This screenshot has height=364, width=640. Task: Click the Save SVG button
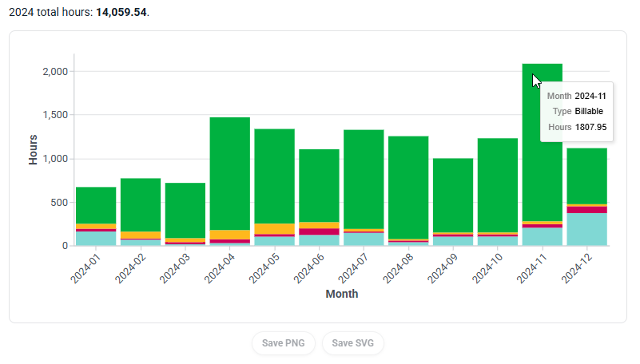pos(353,343)
